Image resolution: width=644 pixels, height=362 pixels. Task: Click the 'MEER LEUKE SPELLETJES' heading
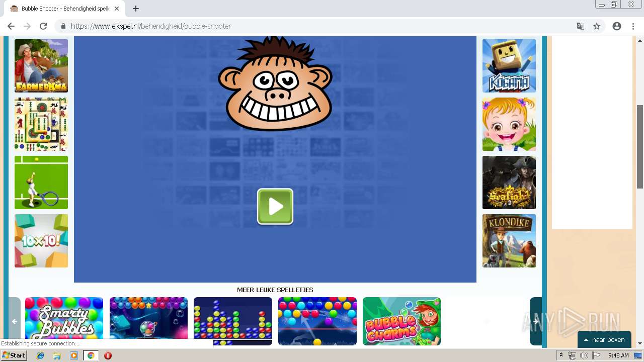(275, 290)
